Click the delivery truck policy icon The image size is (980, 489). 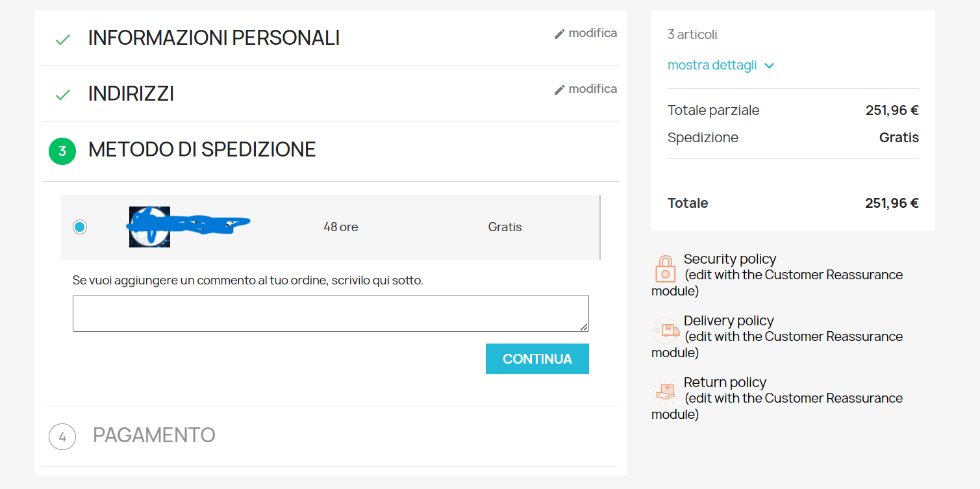coord(666,331)
